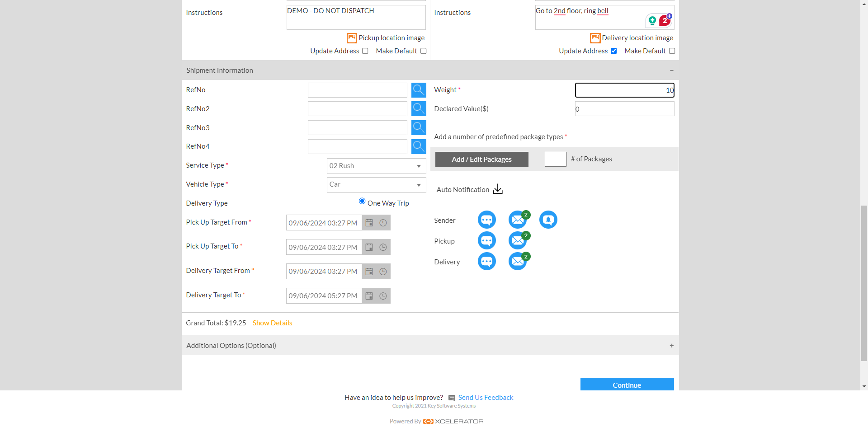Open Pickup location image icon
Screen dimensions: 868x427
(352, 38)
